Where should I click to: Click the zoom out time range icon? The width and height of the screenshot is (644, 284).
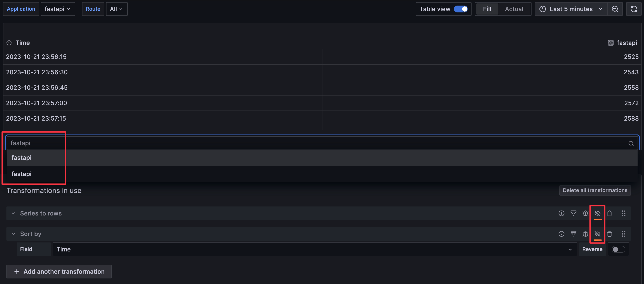615,9
